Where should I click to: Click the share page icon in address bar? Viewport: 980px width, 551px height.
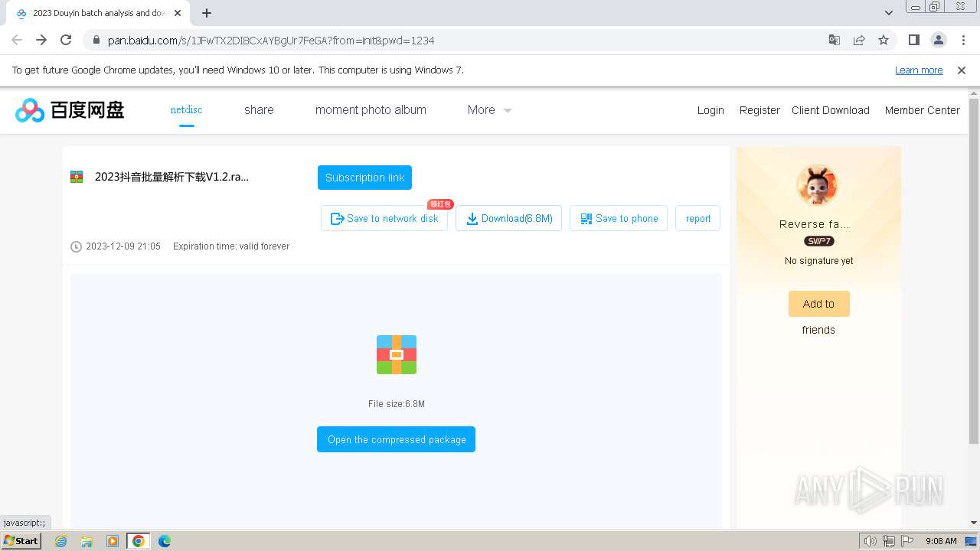[x=859, y=40]
